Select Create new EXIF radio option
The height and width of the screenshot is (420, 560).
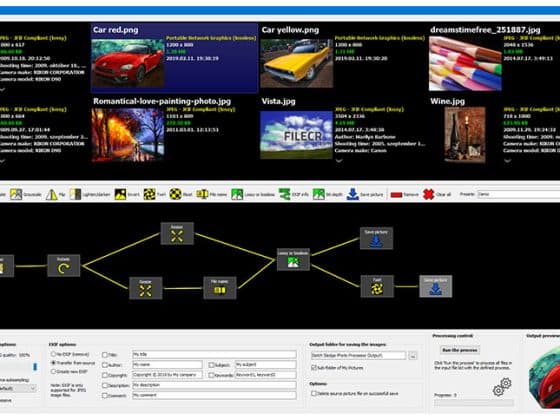(54, 371)
